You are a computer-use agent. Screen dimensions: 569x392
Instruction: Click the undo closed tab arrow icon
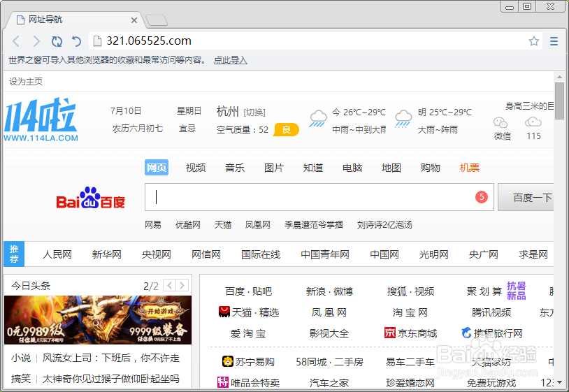point(76,41)
